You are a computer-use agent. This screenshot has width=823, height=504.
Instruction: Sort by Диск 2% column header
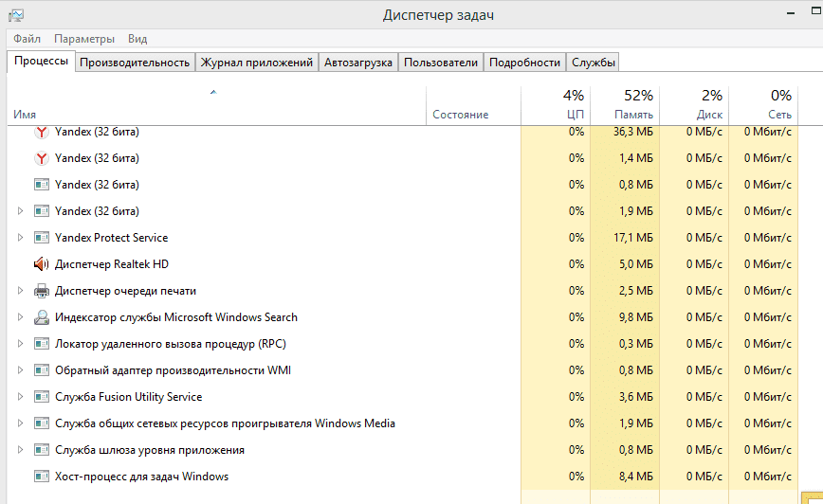pos(694,105)
